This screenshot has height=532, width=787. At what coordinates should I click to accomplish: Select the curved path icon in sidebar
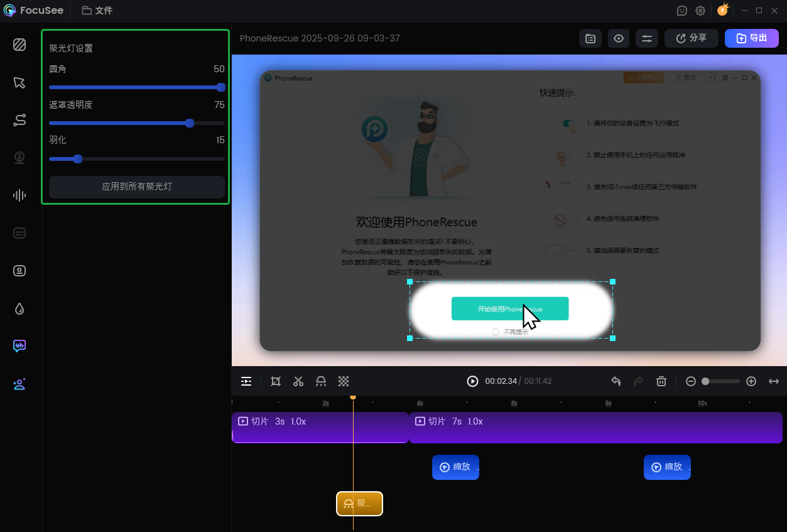[x=19, y=120]
